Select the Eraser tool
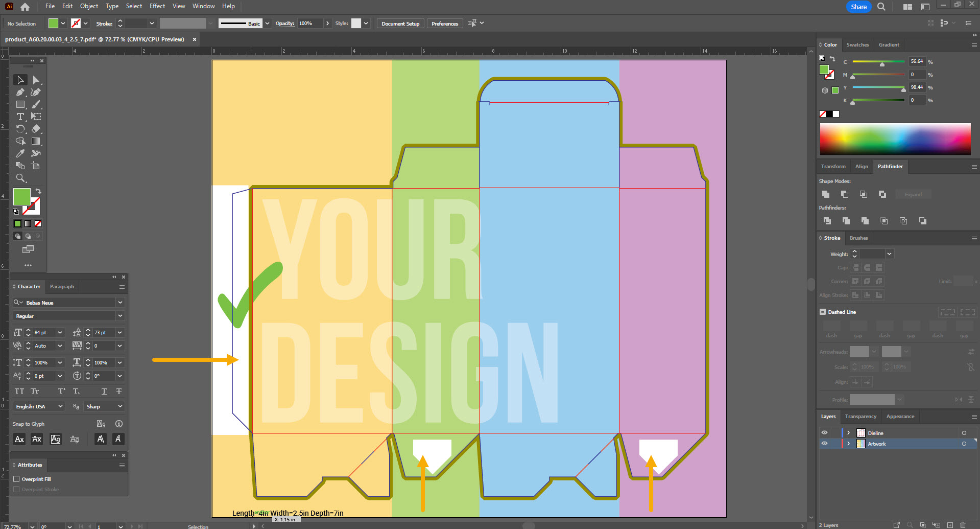 point(36,129)
